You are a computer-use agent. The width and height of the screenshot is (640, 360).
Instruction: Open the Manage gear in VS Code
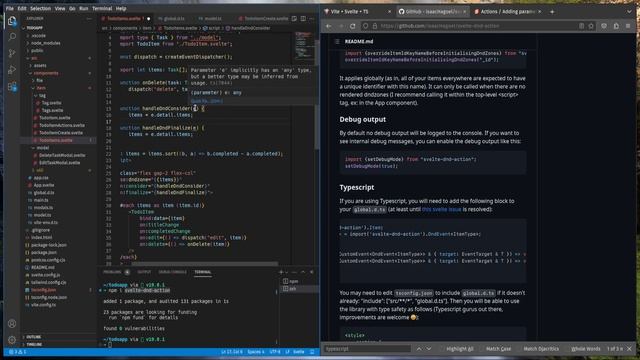coord(12,340)
